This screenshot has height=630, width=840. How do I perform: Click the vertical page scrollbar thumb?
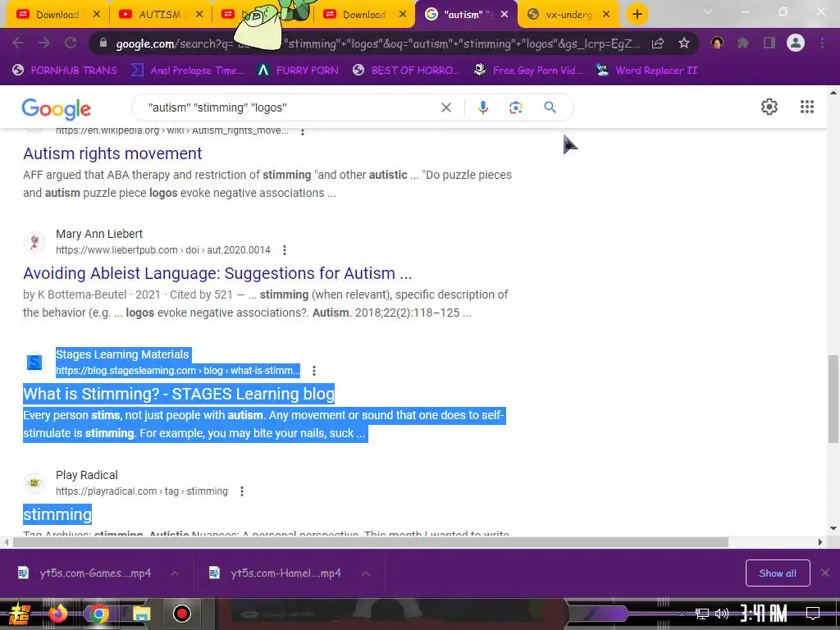coord(833,399)
